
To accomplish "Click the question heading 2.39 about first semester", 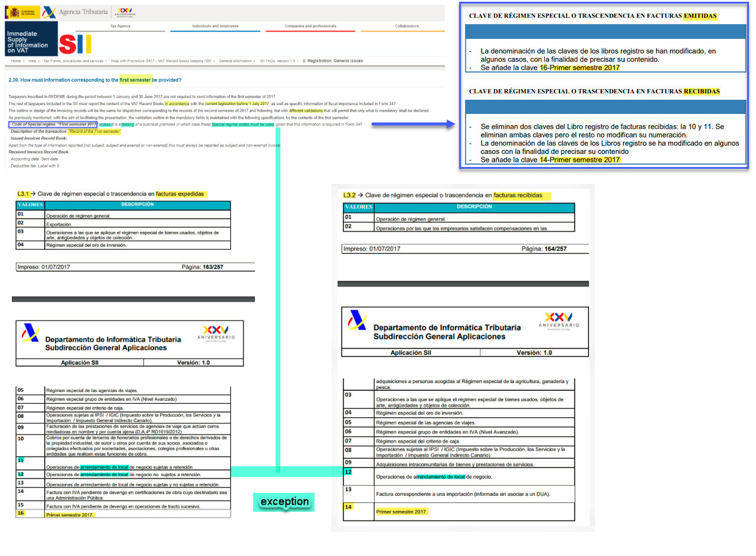I will click(x=95, y=80).
